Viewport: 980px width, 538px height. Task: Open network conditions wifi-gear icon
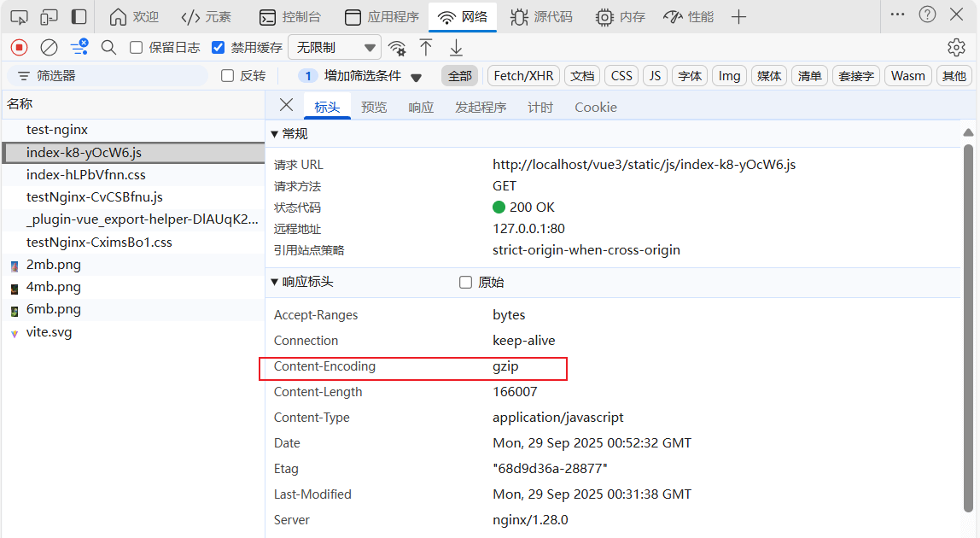[x=397, y=48]
